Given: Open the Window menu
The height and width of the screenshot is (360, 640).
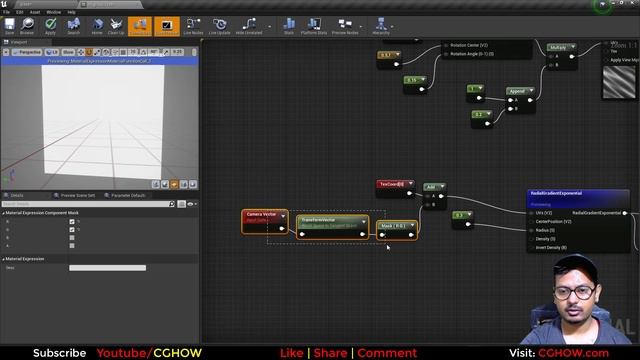Looking at the screenshot, I should tap(53, 12).
